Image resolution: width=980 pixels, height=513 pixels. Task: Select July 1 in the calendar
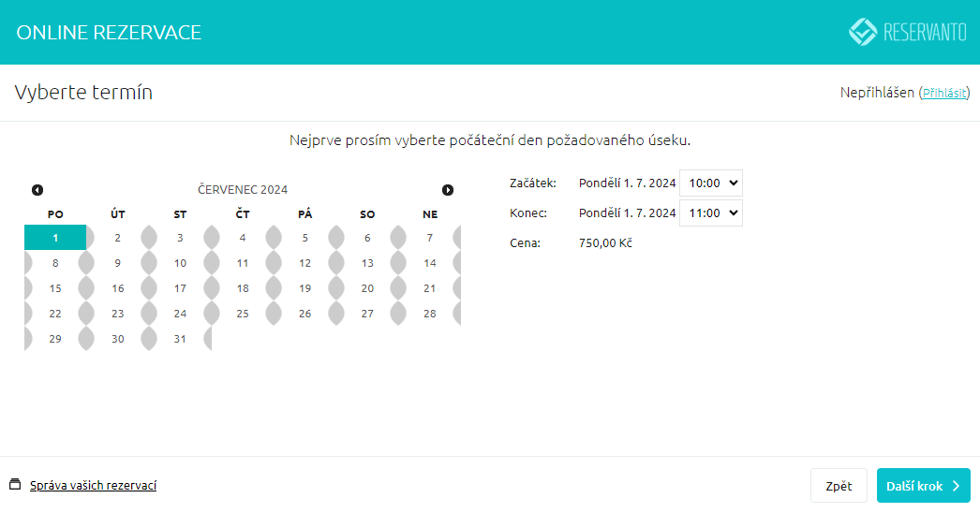coord(55,238)
